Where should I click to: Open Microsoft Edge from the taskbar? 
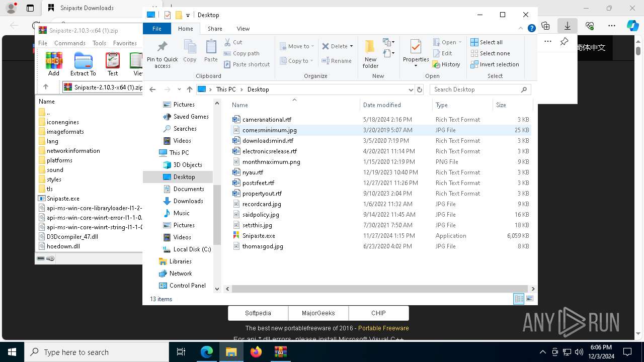[207, 352]
